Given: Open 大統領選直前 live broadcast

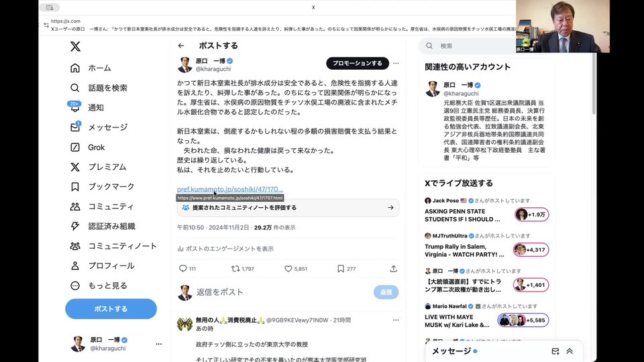Looking at the screenshot, I should coord(463,286).
